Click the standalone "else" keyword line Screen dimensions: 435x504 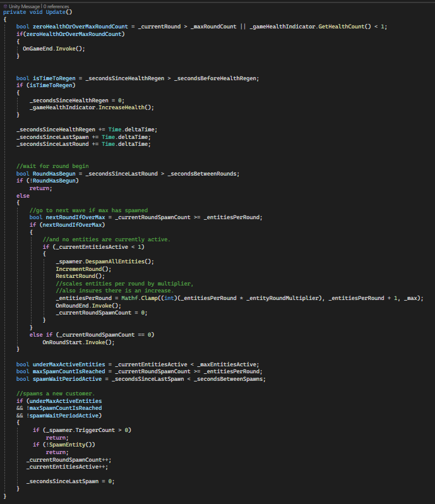click(23, 196)
